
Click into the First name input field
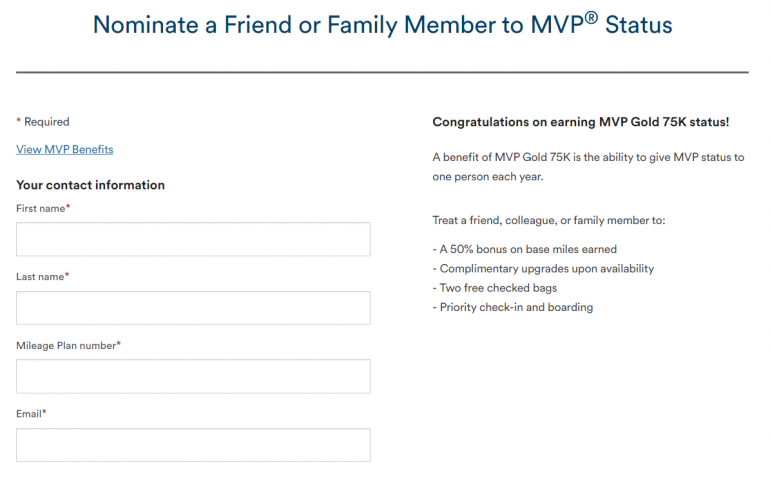193,239
